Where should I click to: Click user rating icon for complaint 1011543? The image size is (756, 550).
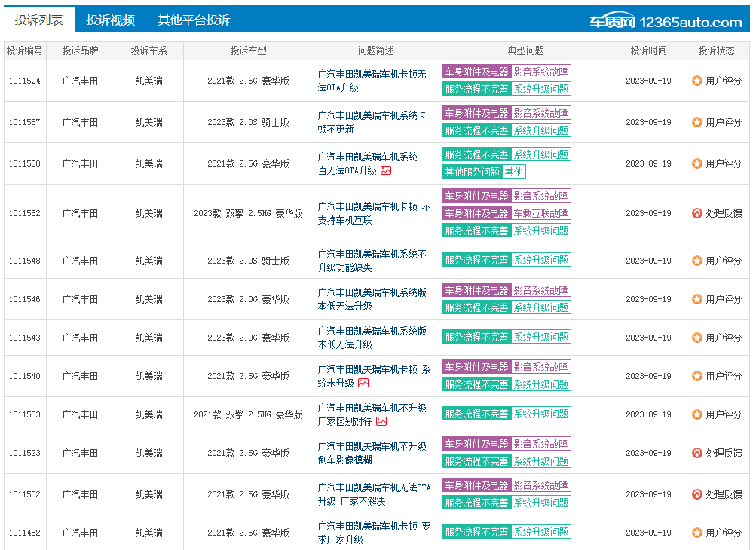(696, 338)
